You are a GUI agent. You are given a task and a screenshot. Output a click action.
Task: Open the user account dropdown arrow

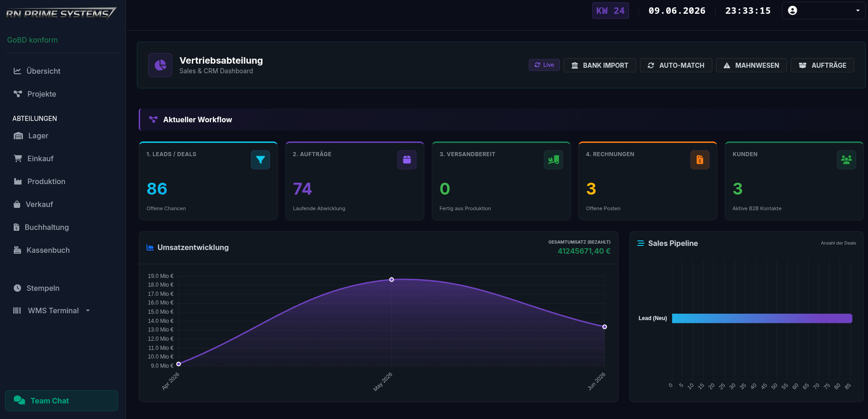point(858,11)
